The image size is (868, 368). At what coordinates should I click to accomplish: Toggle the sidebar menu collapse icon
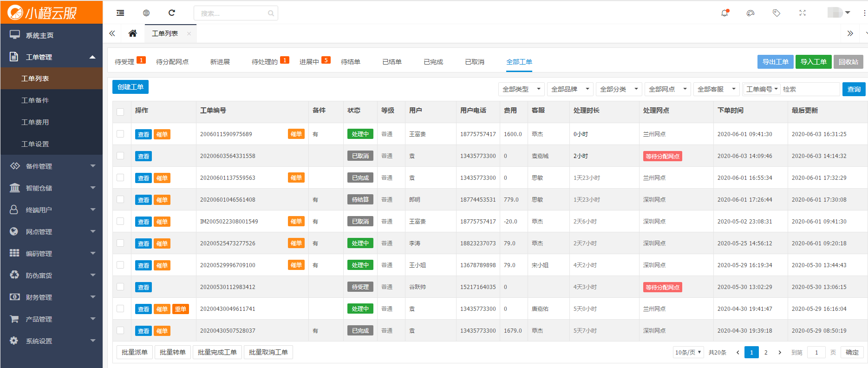coord(120,13)
